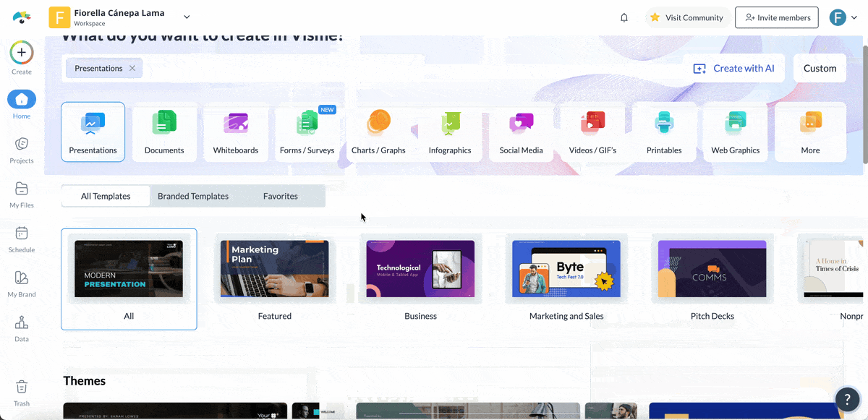Click the notifications bell icon
The width and height of the screenshot is (868, 420).
click(624, 17)
